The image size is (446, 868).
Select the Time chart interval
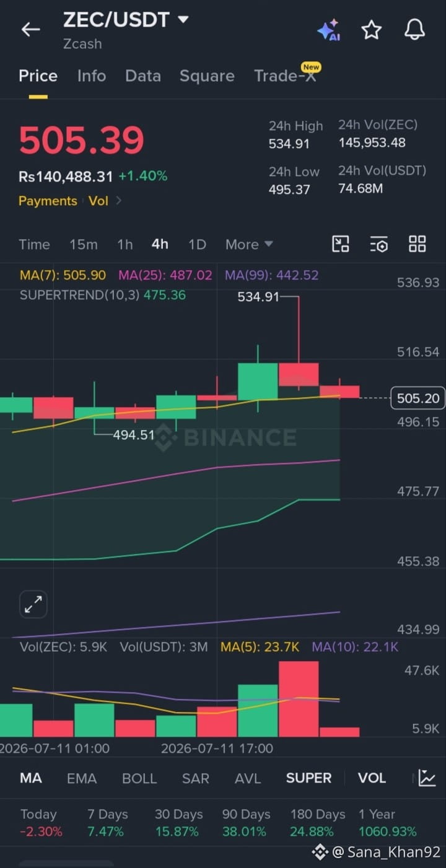coord(34,244)
